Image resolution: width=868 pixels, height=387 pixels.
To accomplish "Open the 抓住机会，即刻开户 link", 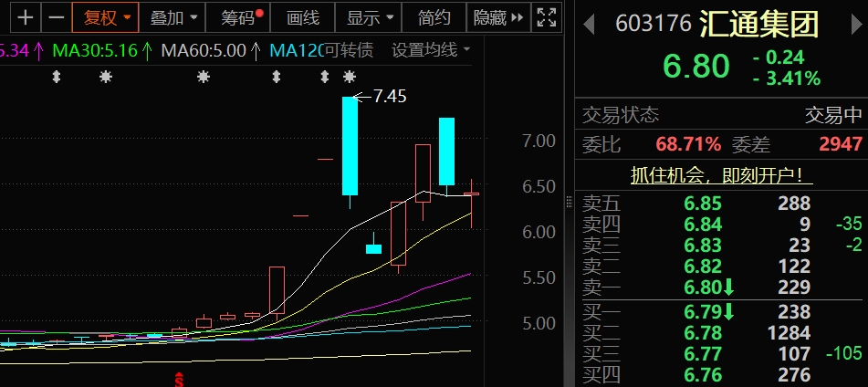I will [722, 174].
